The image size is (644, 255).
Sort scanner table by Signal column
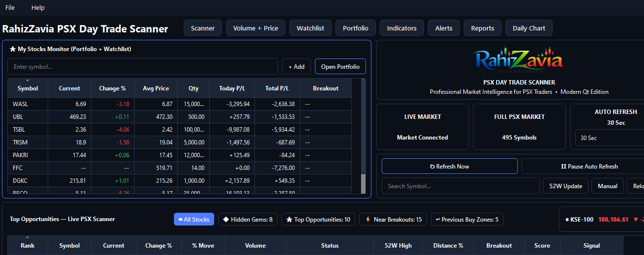click(x=591, y=245)
